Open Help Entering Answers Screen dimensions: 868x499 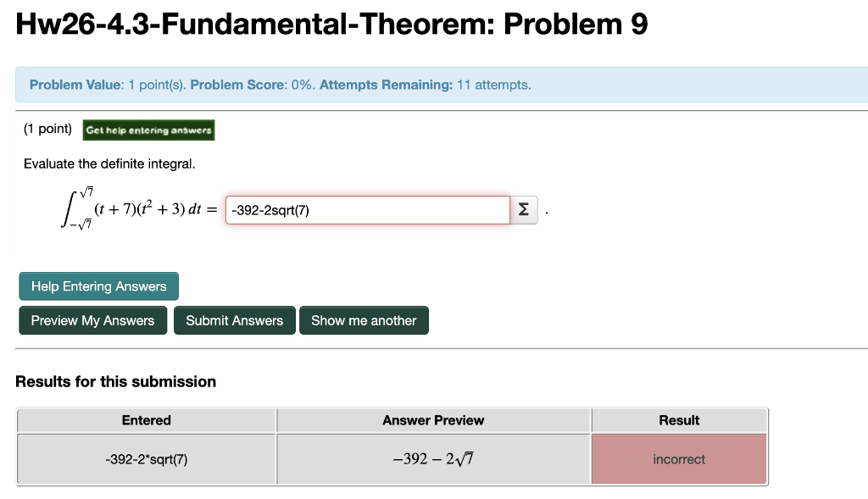(97, 286)
